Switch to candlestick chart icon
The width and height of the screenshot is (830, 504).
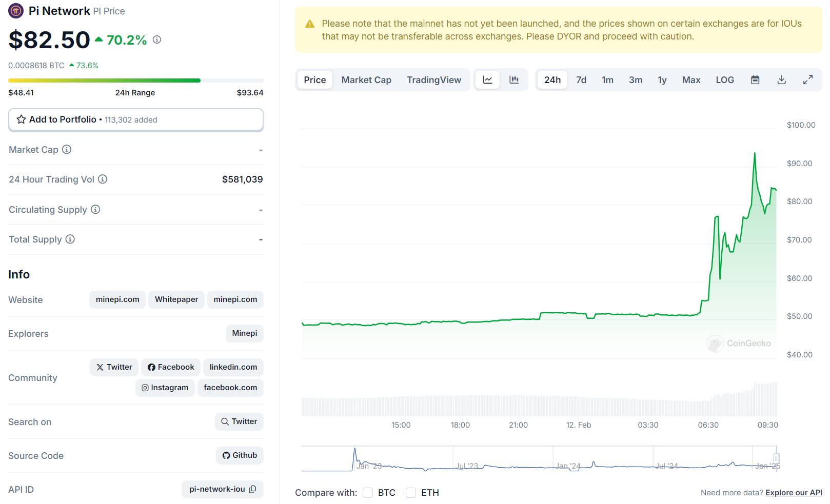[x=513, y=80]
